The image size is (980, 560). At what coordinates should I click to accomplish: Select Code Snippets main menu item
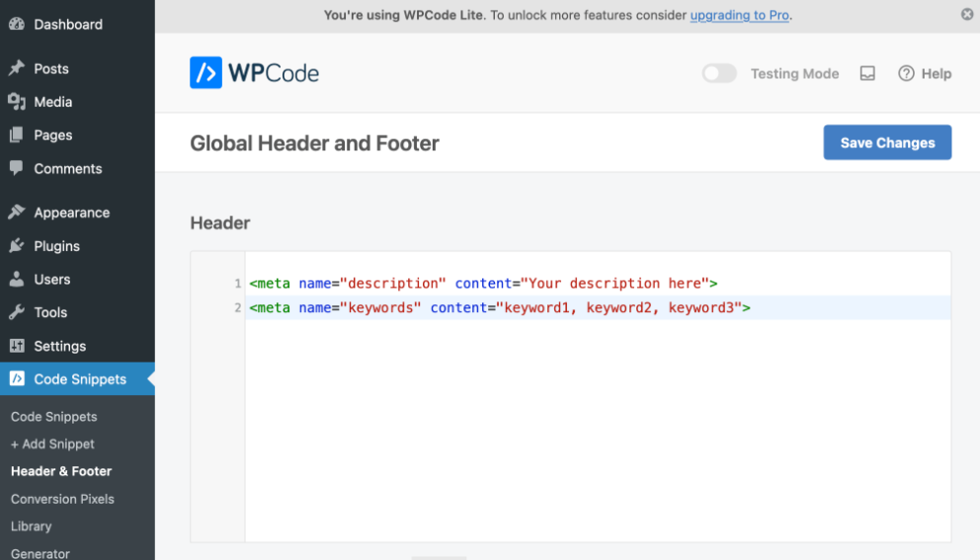(77, 378)
